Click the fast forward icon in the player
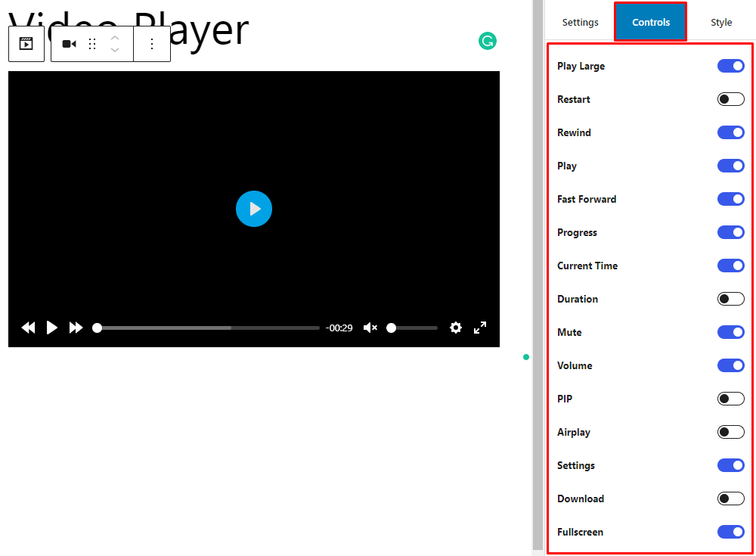The image size is (756, 556). [76, 328]
